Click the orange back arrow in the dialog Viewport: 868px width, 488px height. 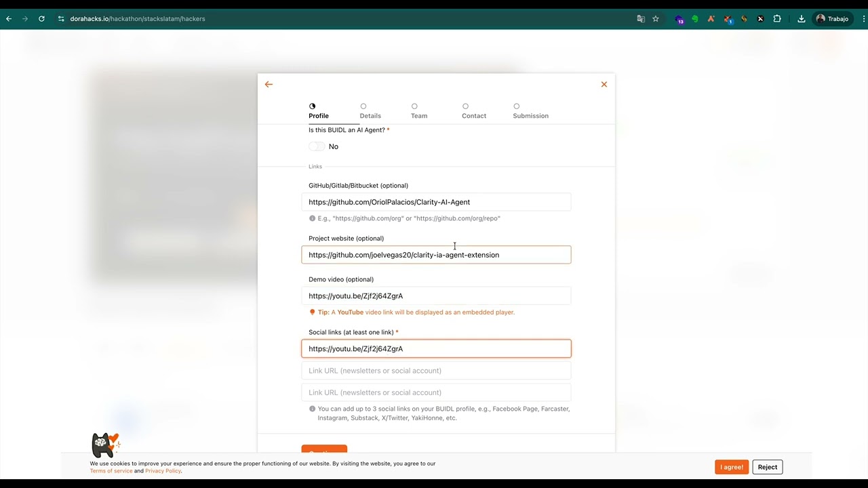[x=269, y=84]
